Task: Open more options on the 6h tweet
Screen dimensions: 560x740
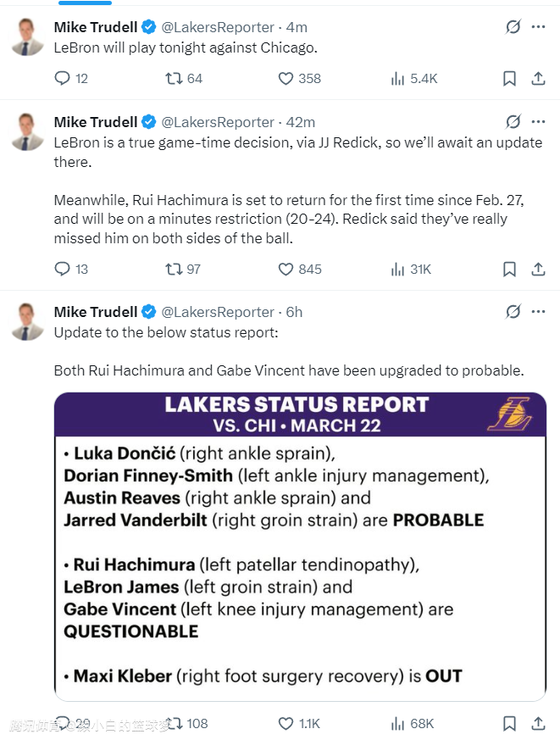Action: pyautogui.click(x=538, y=312)
